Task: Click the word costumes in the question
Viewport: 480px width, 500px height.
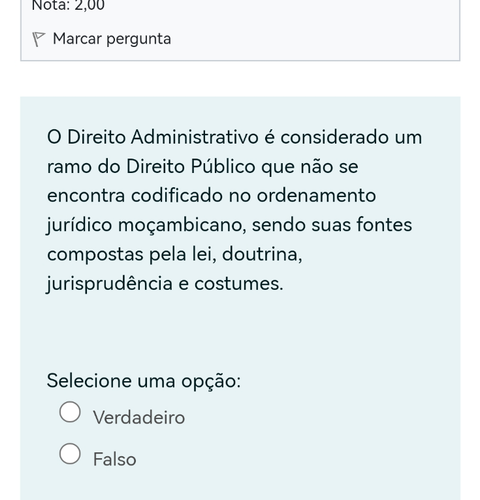Action: pyautogui.click(x=239, y=284)
